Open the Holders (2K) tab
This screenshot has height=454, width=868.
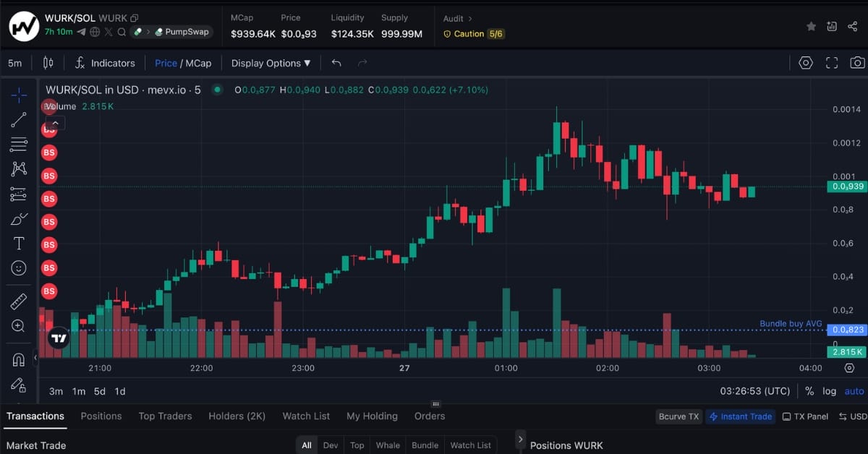[237, 416]
